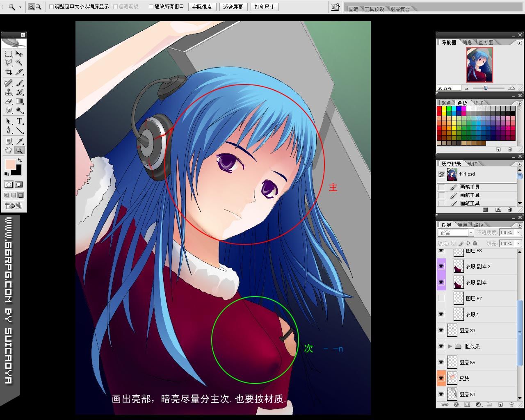Viewport: 525px width, 420px height.
Task: Hide the 皮肤 layer
Action: [x=441, y=378]
